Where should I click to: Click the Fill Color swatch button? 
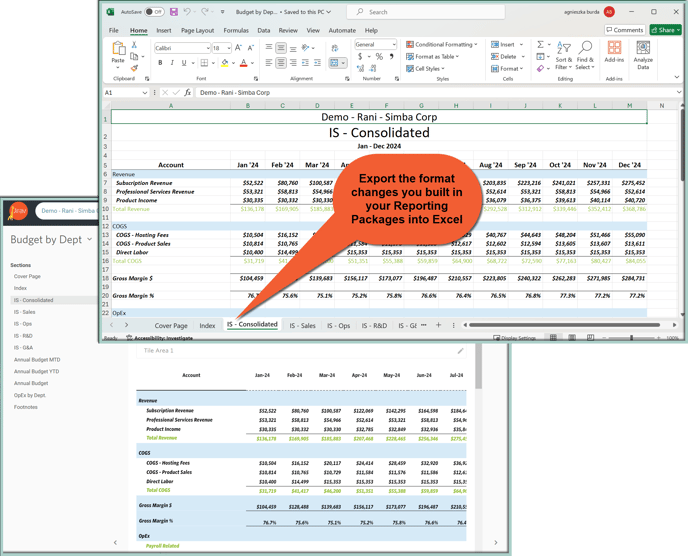point(225,63)
